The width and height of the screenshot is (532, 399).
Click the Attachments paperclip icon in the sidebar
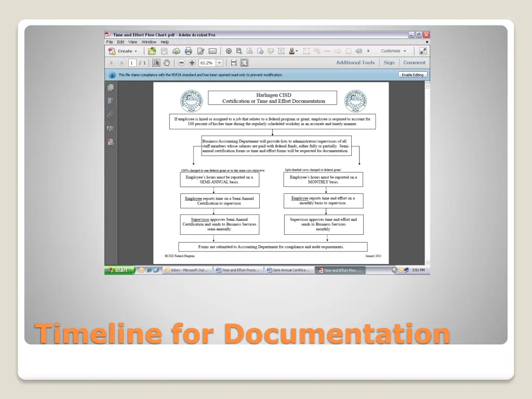point(111,114)
